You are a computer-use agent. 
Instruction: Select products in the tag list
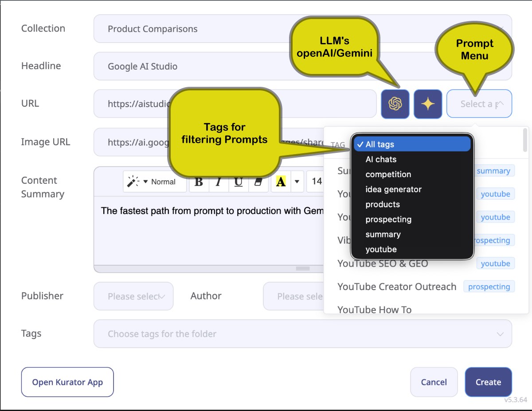[412, 205]
